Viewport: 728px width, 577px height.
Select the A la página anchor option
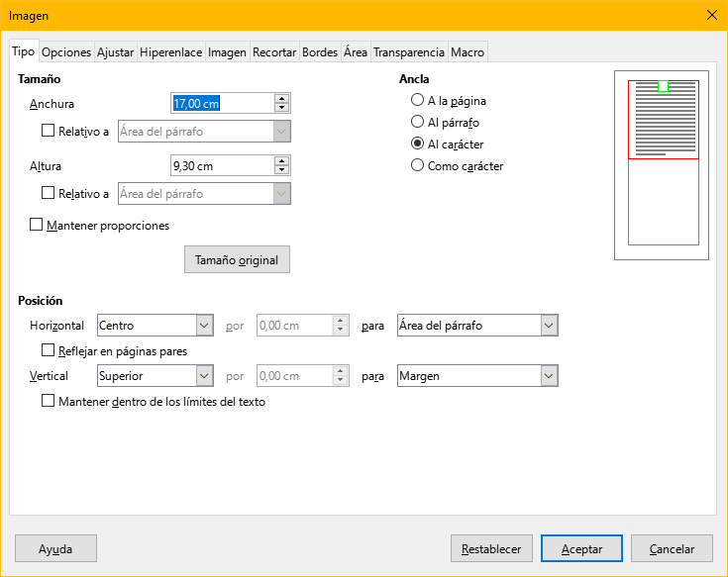tap(418, 101)
